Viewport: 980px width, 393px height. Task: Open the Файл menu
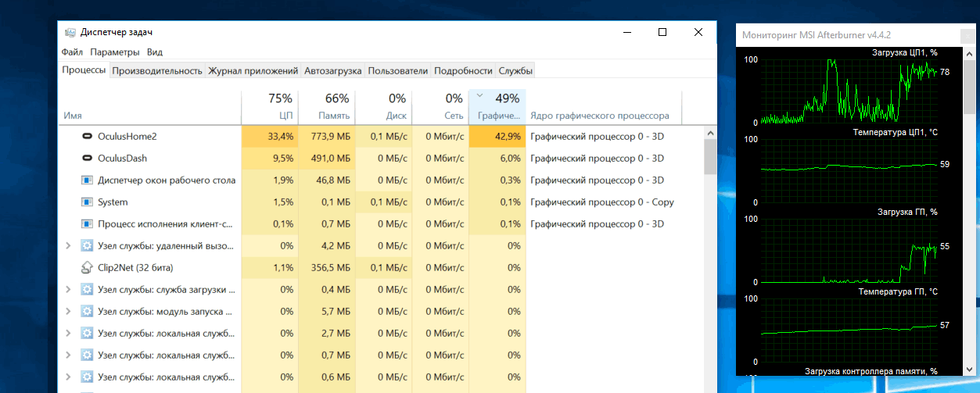coord(72,52)
